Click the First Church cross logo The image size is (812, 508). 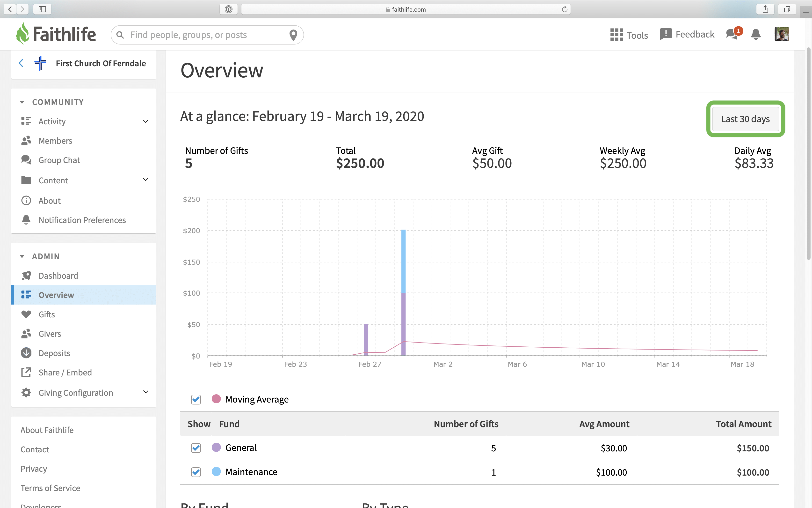[40, 63]
